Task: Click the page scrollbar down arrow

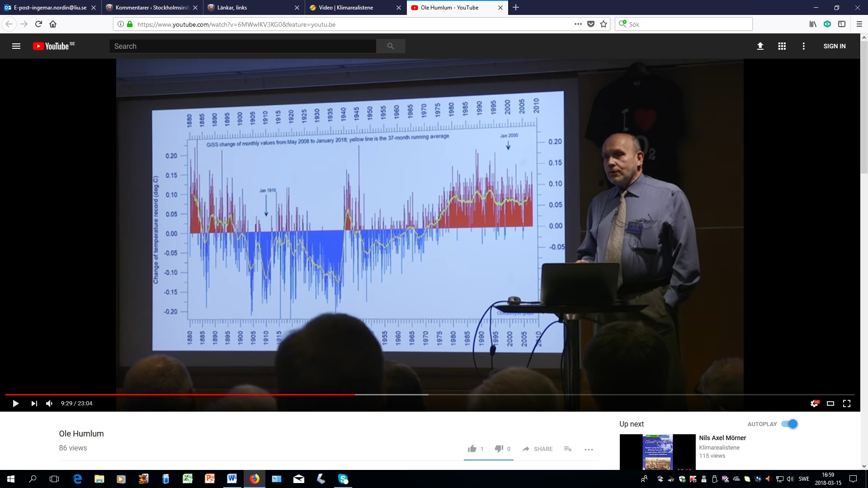Action: (x=864, y=466)
